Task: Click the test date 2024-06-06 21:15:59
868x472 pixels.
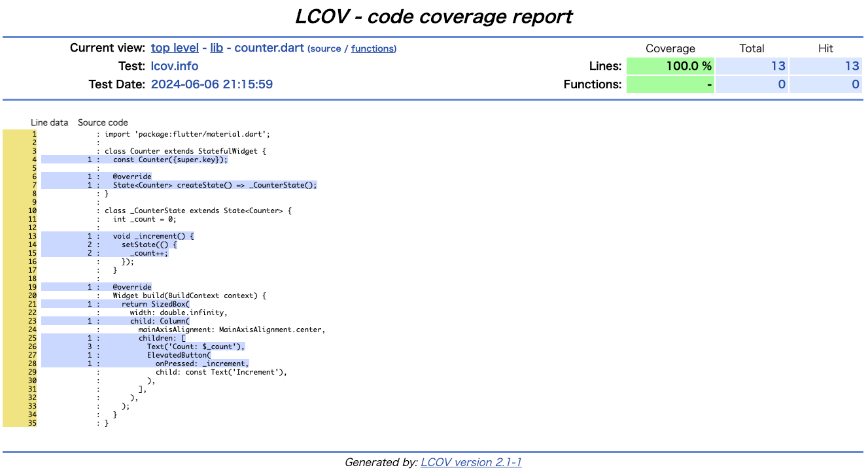Action: (211, 84)
